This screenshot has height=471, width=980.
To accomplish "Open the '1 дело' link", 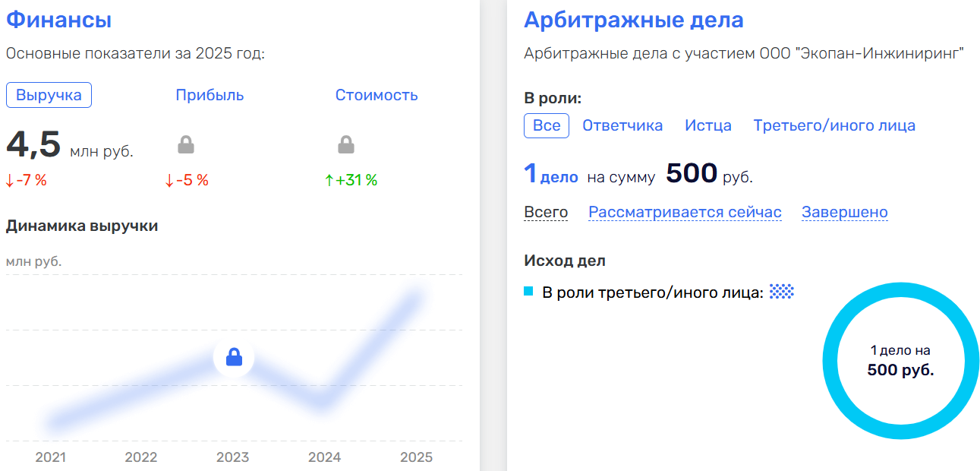I will coord(551,175).
